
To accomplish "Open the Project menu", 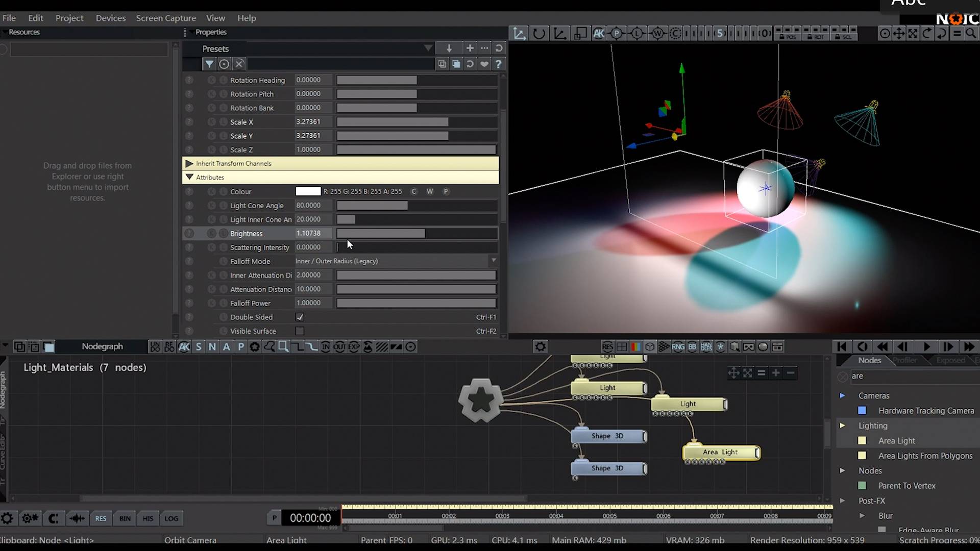I will pyautogui.click(x=69, y=18).
